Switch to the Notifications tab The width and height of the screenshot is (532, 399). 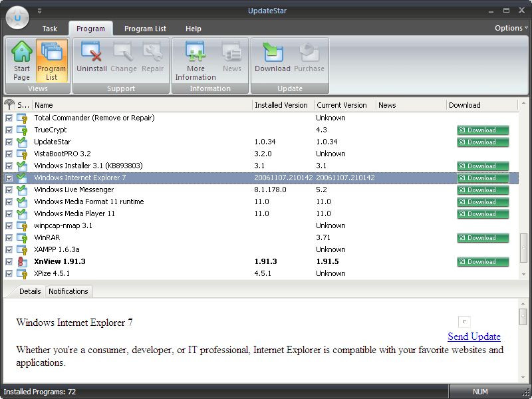(x=68, y=291)
